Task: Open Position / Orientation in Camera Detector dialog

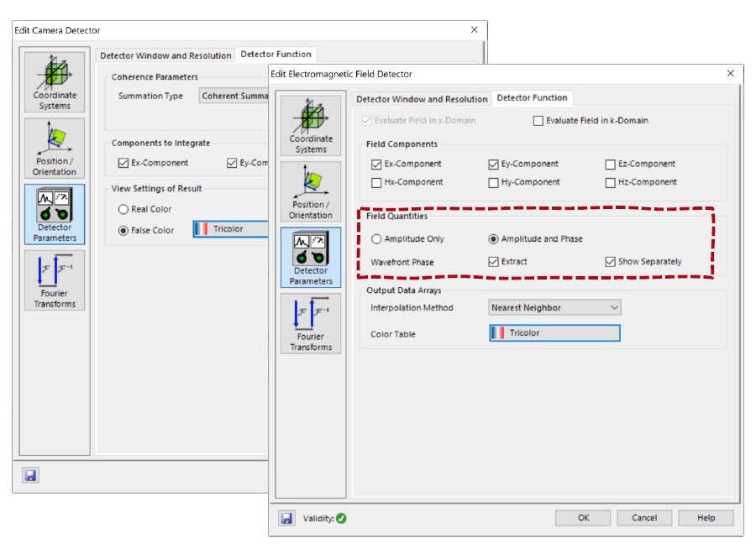Action: click(x=55, y=148)
